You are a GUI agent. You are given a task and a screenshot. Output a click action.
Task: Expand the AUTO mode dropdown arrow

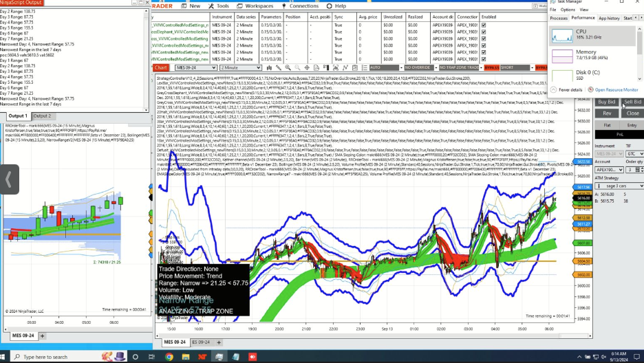401,67
